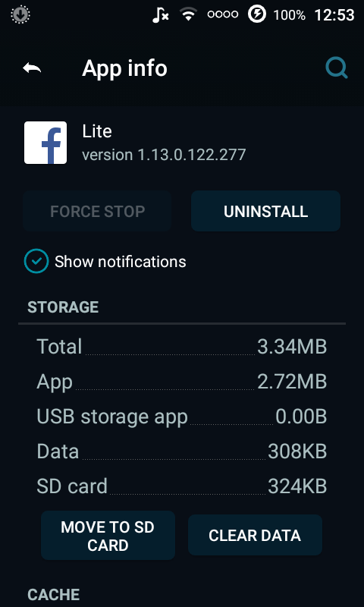Tap the CLEAR DATA button

[x=255, y=536]
